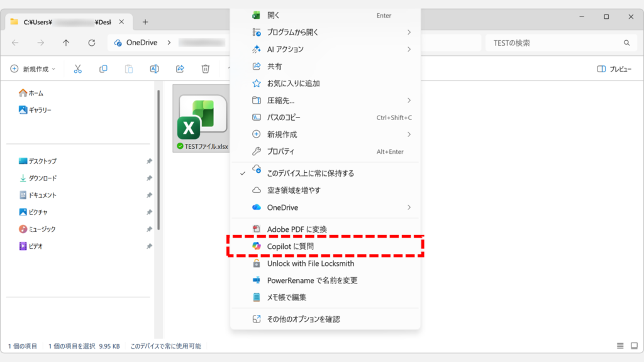
Task: Open Properties from context menu
Action: (325, 151)
